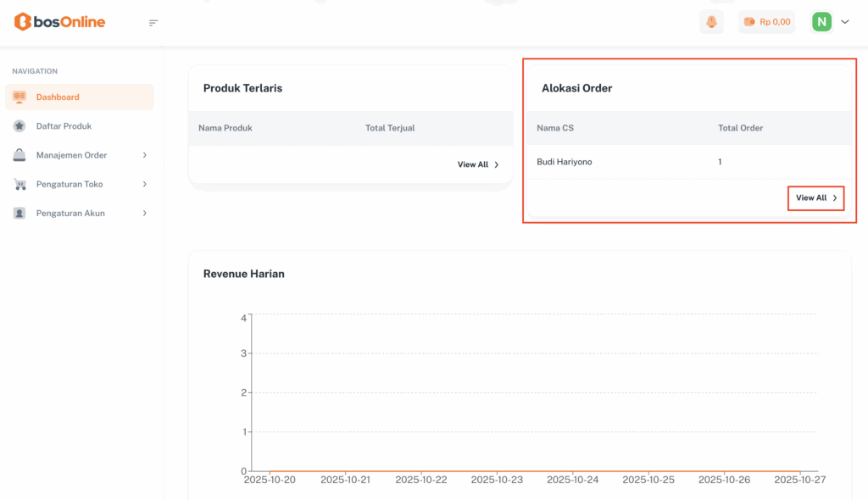Click the Daftar Produk star icon

pyautogui.click(x=19, y=126)
